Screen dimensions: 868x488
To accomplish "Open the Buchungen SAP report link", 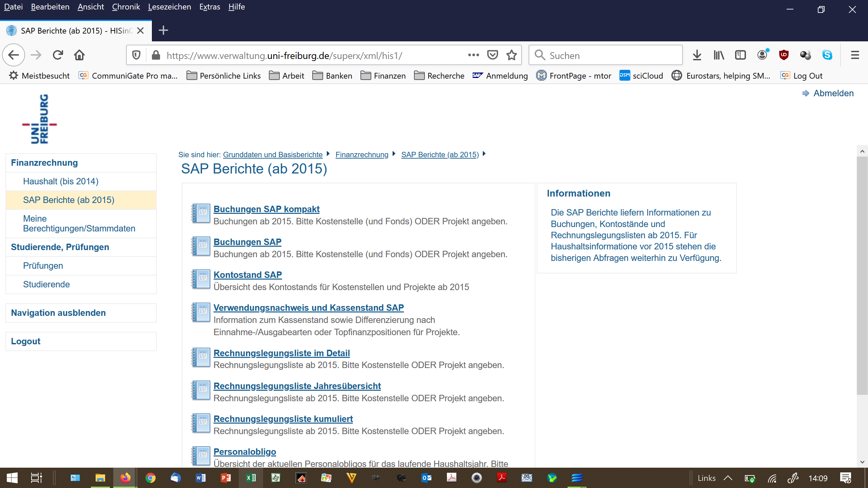I will [248, 242].
